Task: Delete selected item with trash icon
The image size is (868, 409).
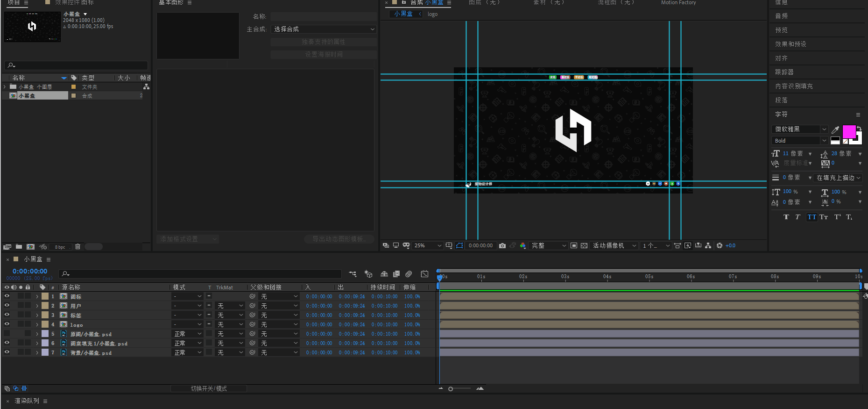Action: pyautogui.click(x=78, y=247)
